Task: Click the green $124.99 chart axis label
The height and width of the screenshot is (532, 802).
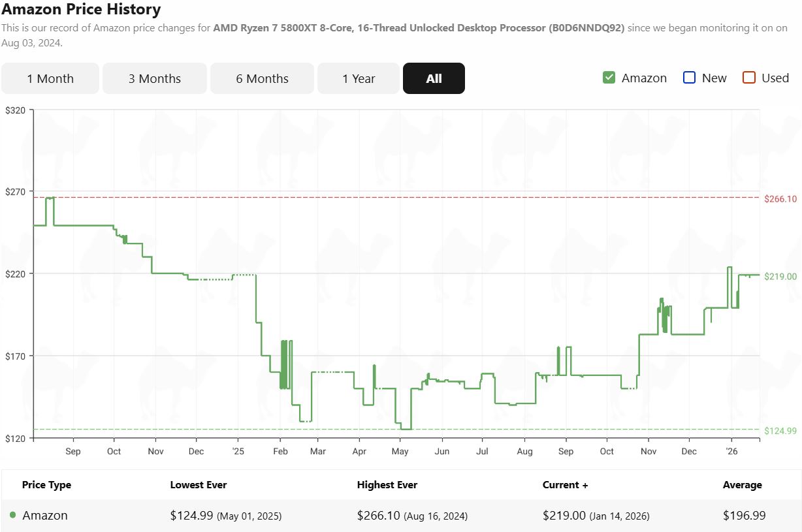Action: coord(780,430)
